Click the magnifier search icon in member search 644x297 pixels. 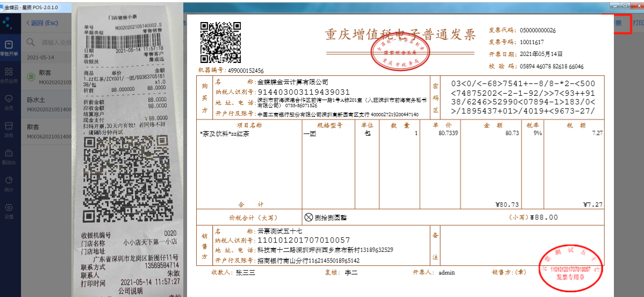[x=31, y=42]
